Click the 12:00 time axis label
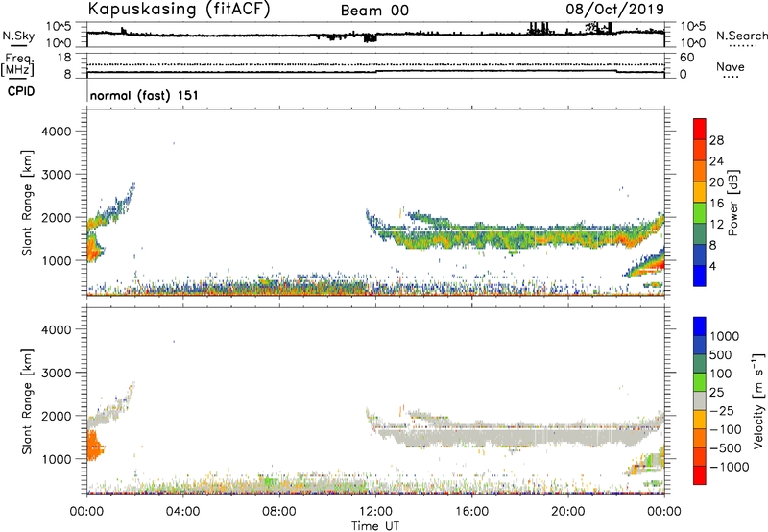The width and height of the screenshot is (768, 532). (375, 512)
